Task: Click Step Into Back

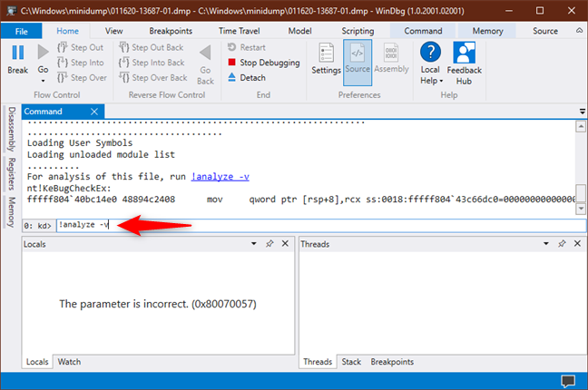Action: 152,63
